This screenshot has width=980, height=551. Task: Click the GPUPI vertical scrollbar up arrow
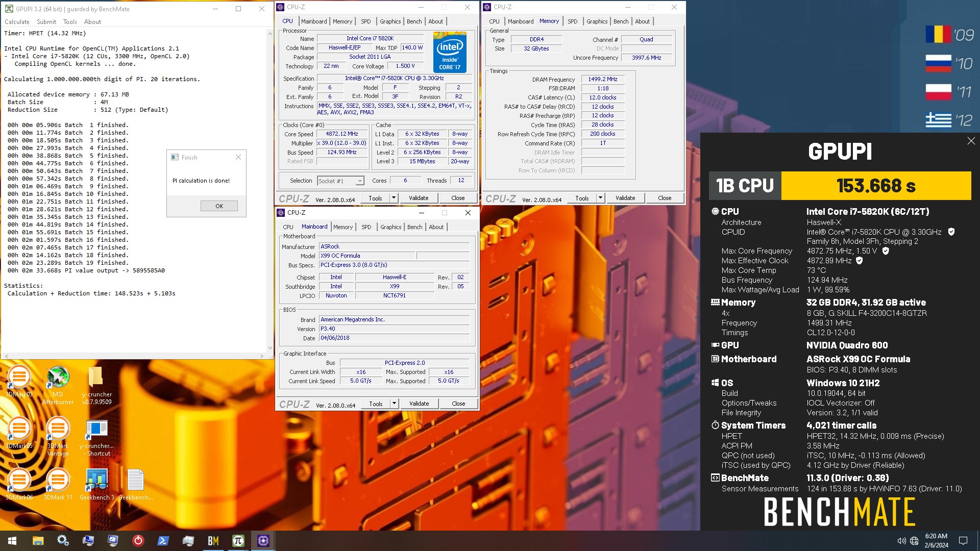(270, 34)
